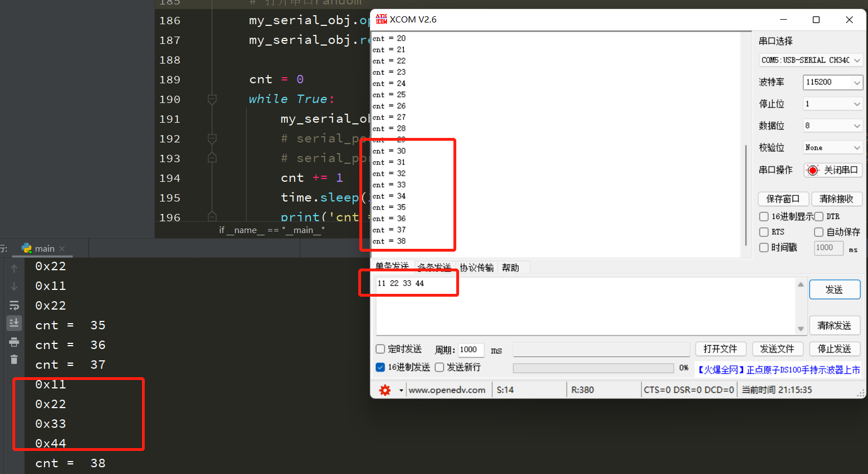
Task: Select the print icon in the Run console
Action: (14, 342)
